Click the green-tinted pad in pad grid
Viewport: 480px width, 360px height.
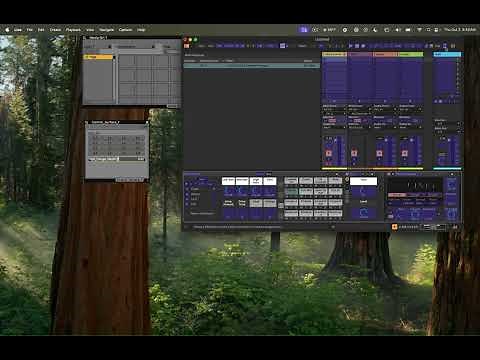tap(291, 191)
